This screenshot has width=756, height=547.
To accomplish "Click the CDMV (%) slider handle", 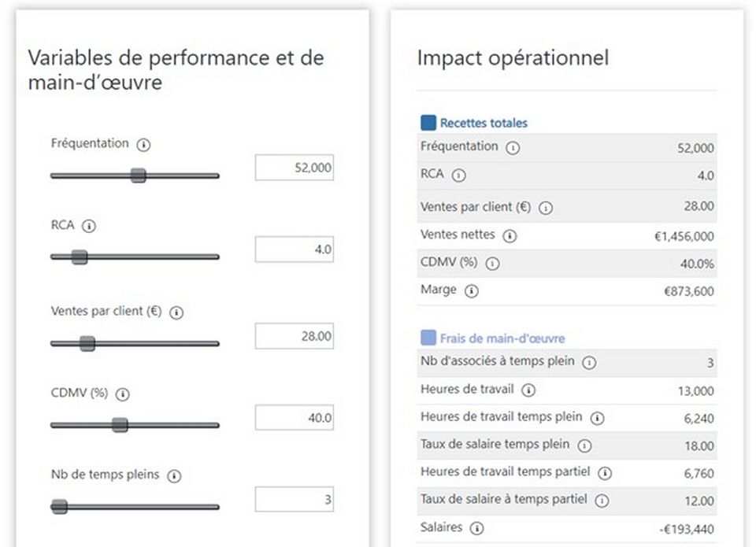I will click(120, 425).
